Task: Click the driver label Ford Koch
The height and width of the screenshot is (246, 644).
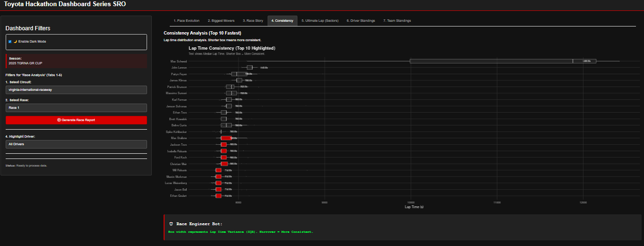Action: pos(180,157)
